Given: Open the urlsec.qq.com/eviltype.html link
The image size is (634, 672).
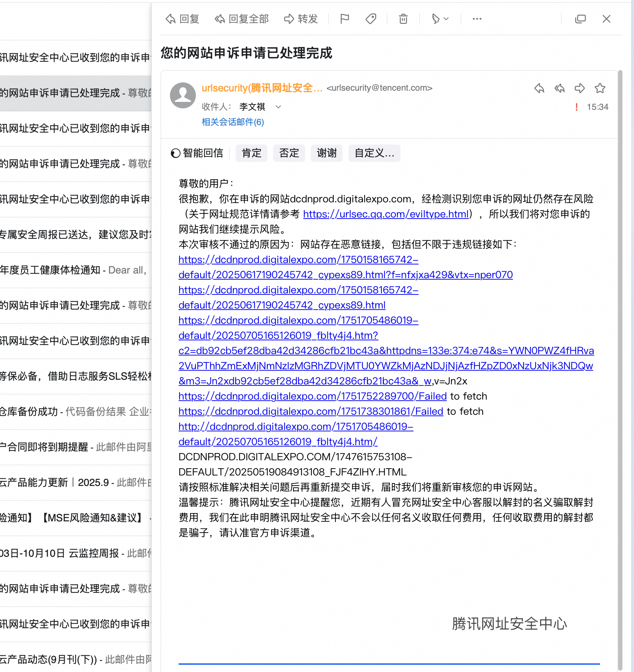Looking at the screenshot, I should [x=386, y=214].
